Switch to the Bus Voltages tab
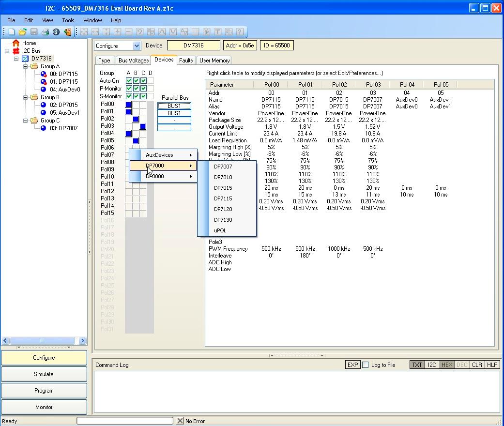 click(133, 61)
